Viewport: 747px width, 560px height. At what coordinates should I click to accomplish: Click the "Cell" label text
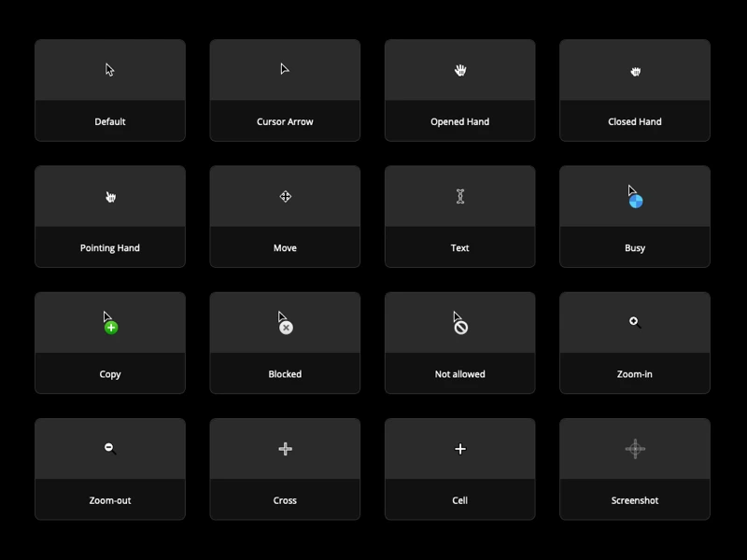(459, 500)
